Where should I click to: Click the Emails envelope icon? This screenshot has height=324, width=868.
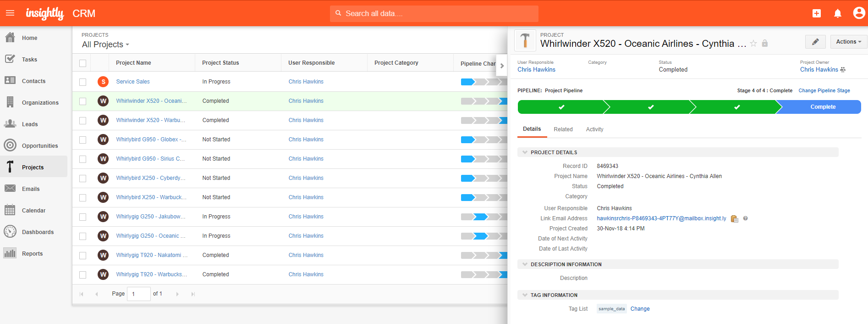click(x=10, y=189)
